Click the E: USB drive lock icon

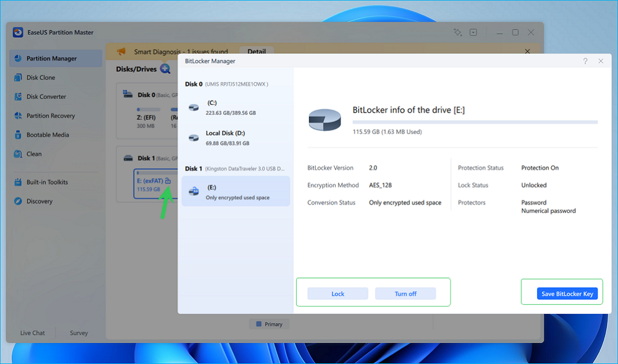tap(193, 192)
